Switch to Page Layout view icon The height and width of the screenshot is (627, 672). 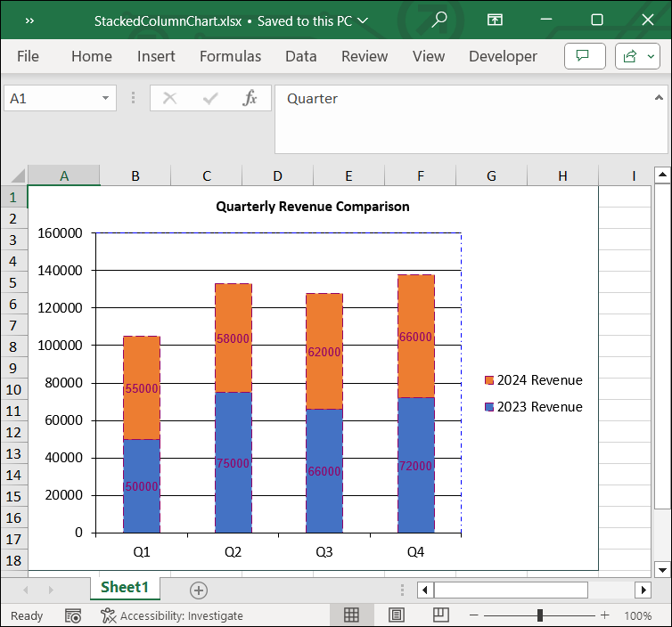[397, 615]
